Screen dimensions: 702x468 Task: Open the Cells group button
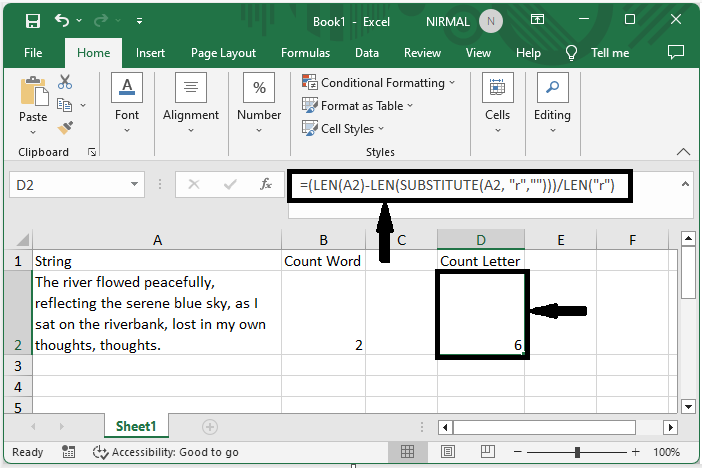pos(497,103)
